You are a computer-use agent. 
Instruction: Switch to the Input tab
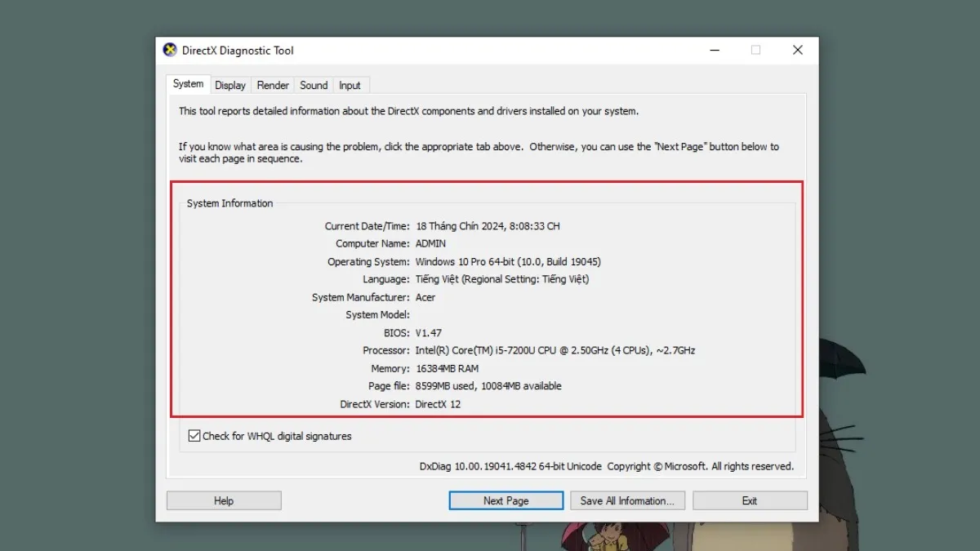(x=350, y=85)
